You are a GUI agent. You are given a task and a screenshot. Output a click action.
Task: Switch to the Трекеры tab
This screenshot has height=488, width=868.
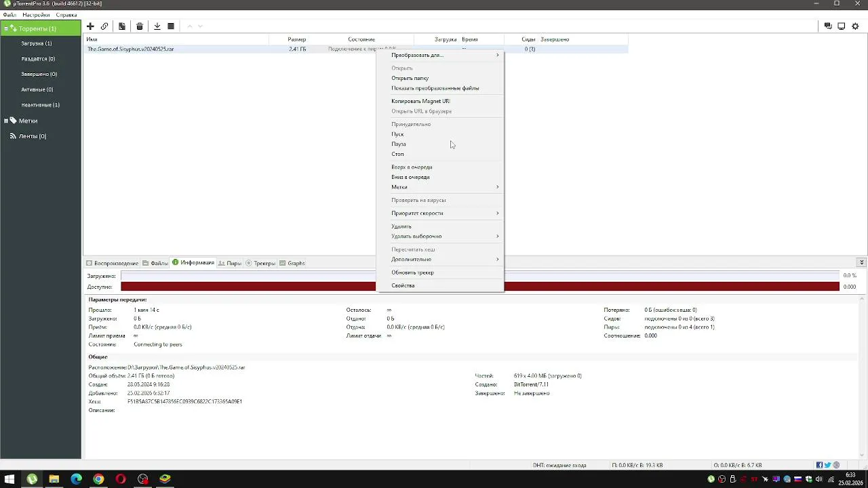(260, 263)
